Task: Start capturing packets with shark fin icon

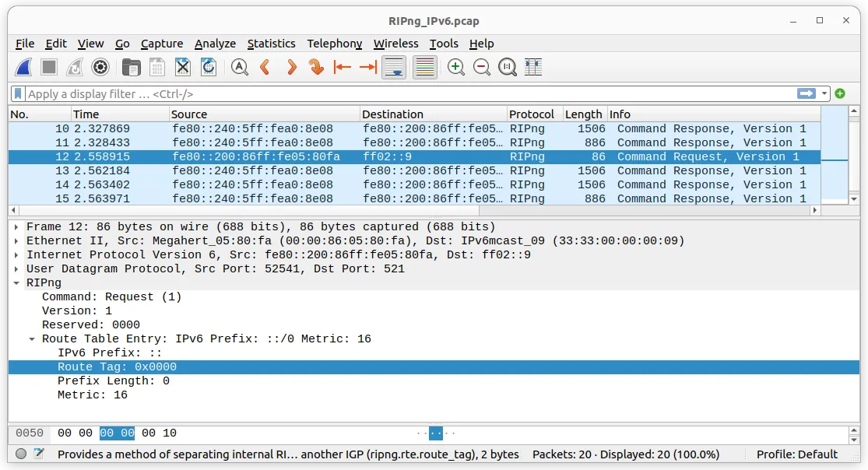Action: [24, 67]
